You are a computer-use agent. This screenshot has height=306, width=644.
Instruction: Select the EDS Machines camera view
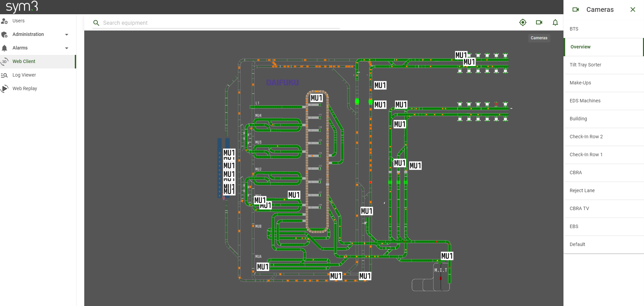(585, 101)
